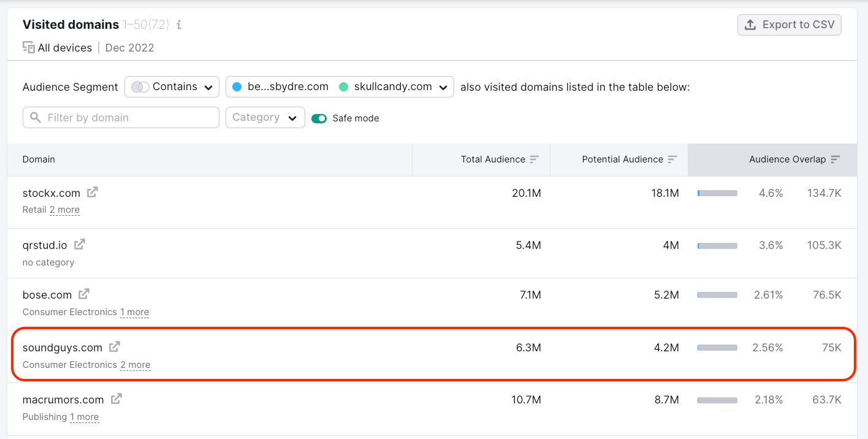The image size is (868, 439).
Task: Sort by Audience Overlap icon
Action: point(836,159)
